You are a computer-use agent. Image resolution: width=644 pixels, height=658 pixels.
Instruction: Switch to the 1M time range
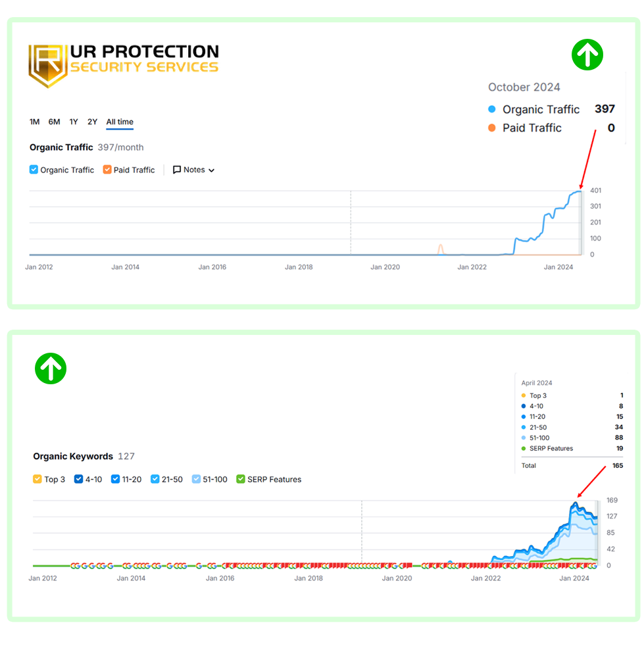tap(34, 122)
